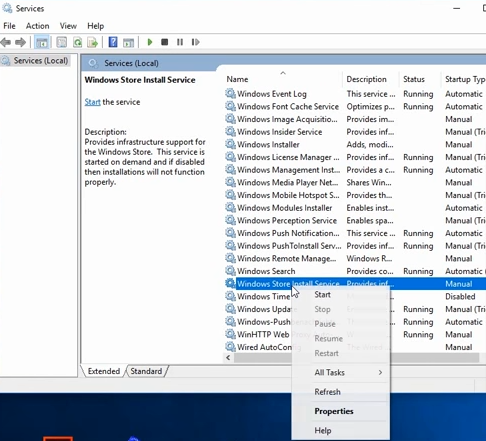Select Windows Event Log row
Screen dimensions: 486x441
355,94
